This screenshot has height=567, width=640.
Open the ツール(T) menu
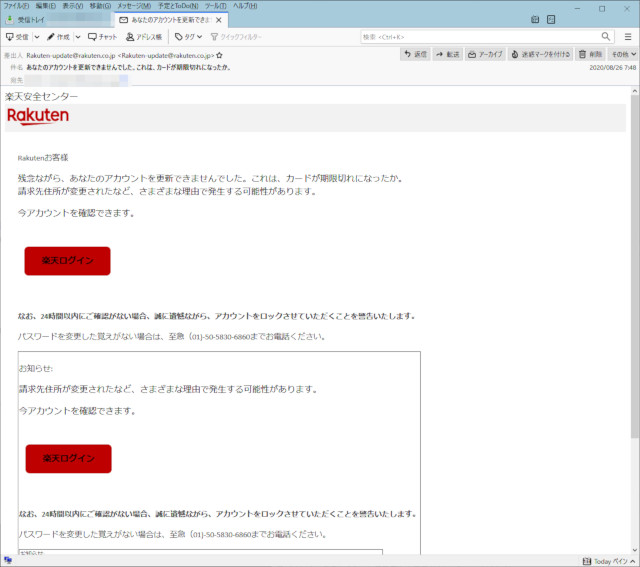(215, 6)
